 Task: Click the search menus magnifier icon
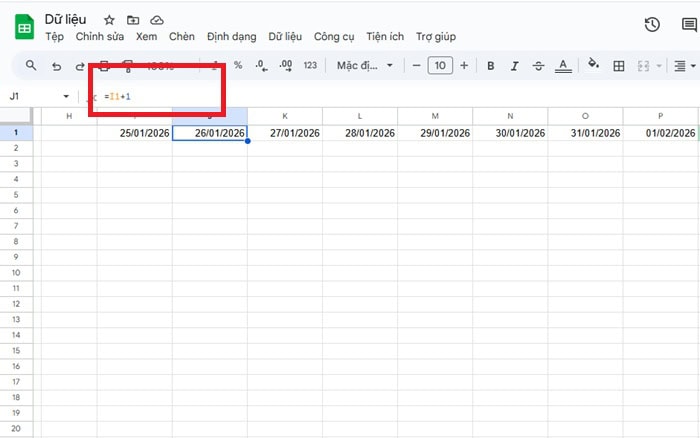click(x=31, y=66)
